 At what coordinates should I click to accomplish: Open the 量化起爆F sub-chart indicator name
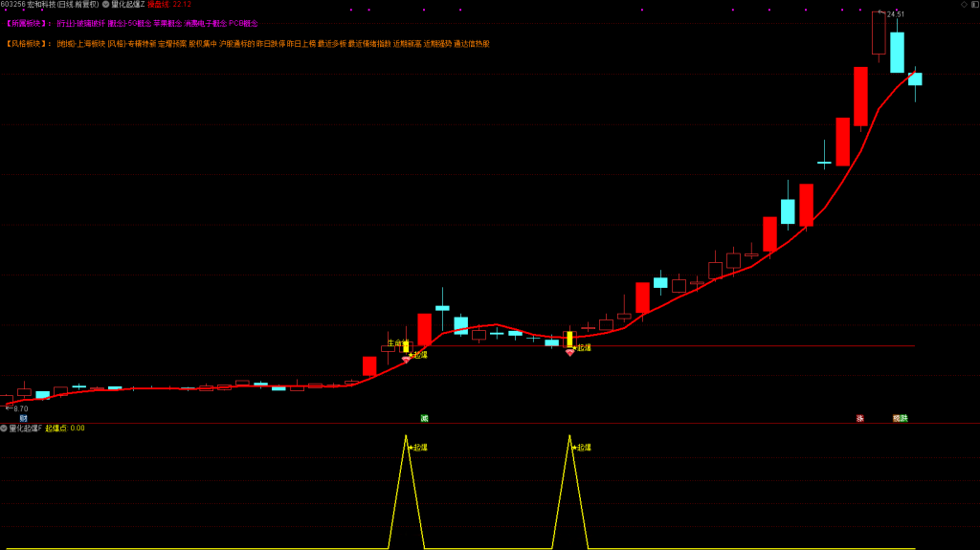point(26,429)
